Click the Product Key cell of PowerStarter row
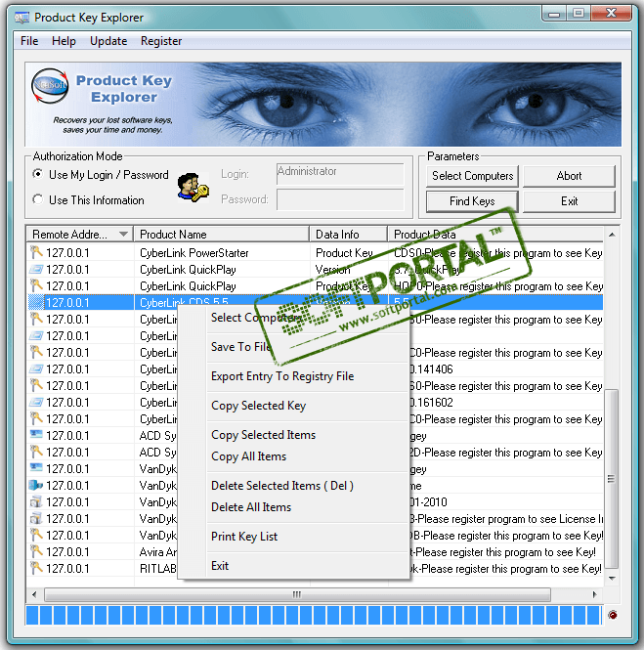This screenshot has width=644, height=650. [349, 253]
